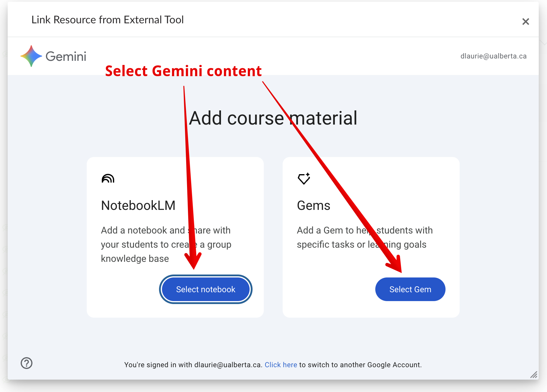Follow the 'Click here' account switch link
Image resolution: width=547 pixels, height=392 pixels.
281,365
